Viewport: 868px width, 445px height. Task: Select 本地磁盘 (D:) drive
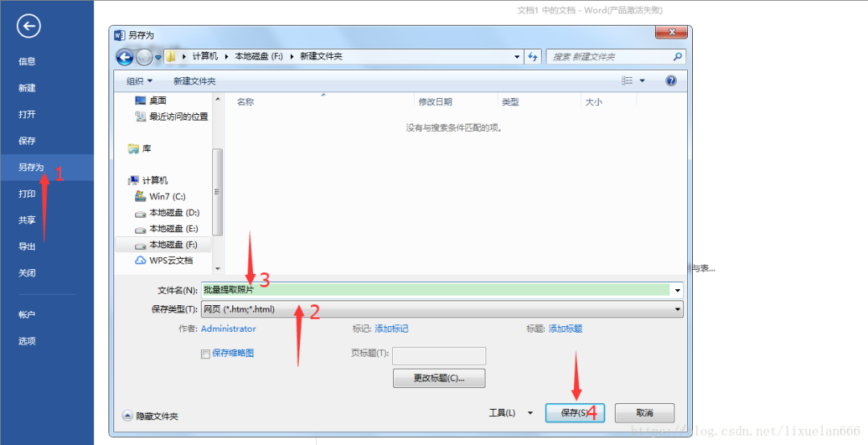click(167, 213)
